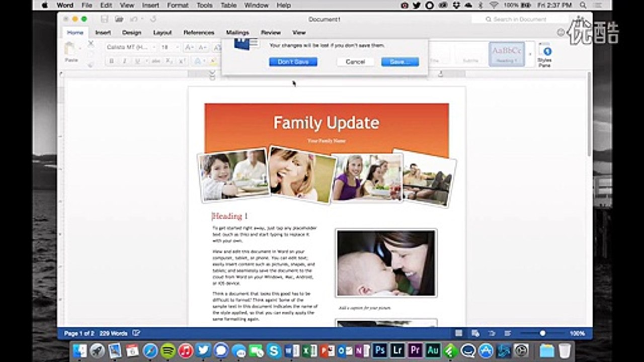Click the Family Update title text
Screen dimensions: 644x362
click(x=326, y=123)
